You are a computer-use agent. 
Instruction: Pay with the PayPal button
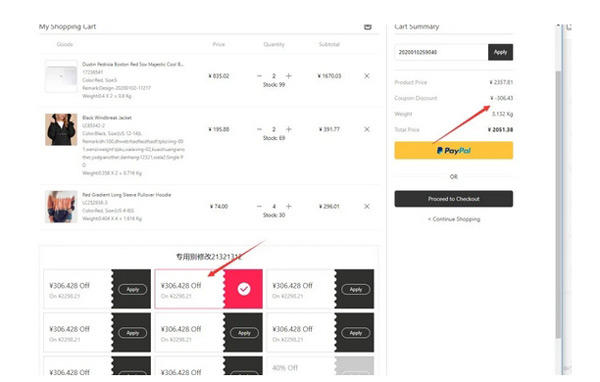pos(453,150)
